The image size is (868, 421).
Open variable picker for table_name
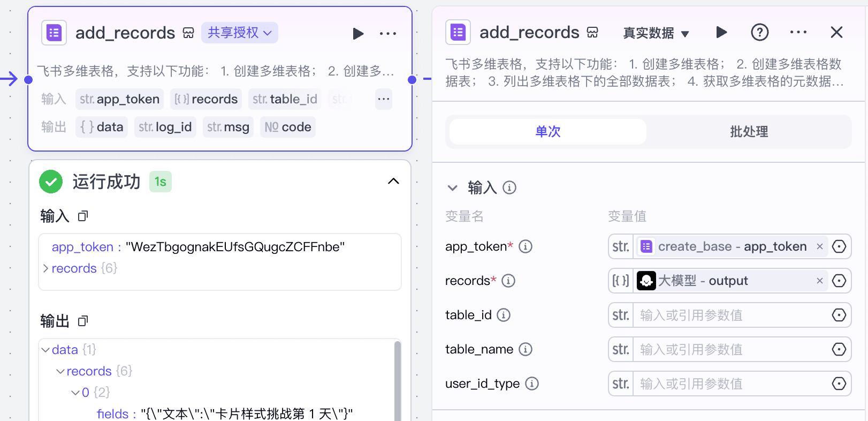point(839,349)
